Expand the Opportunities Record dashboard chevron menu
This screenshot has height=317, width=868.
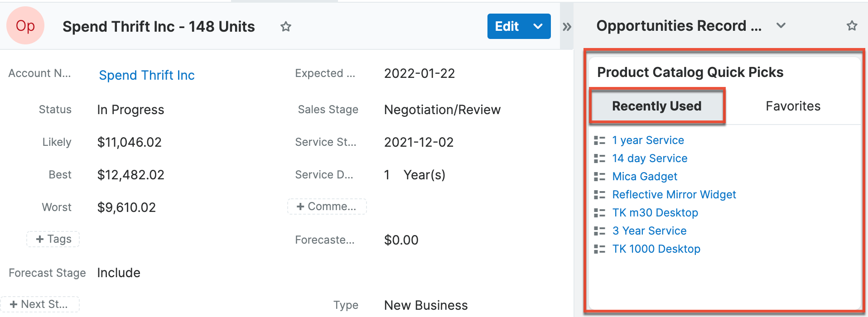(x=781, y=26)
